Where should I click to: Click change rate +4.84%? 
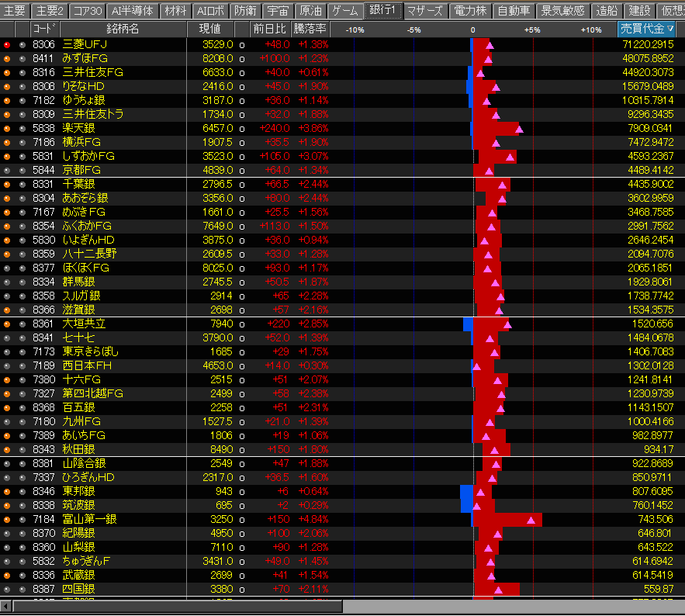coord(313,520)
